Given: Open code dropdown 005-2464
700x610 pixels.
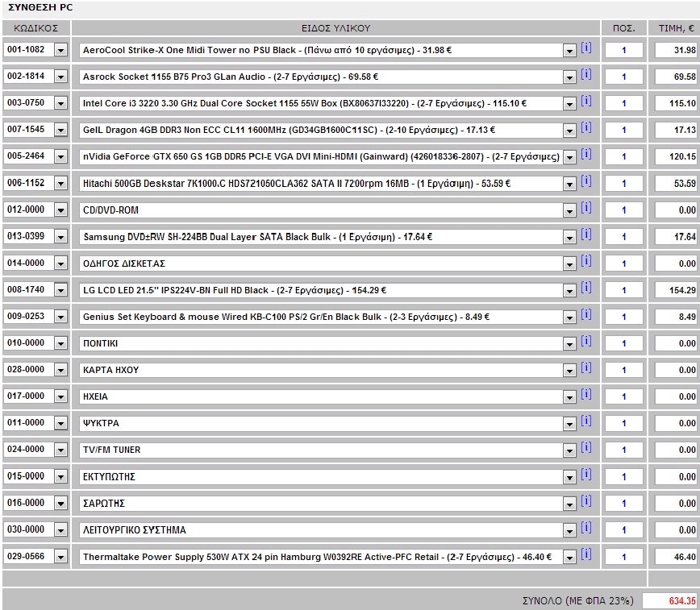Looking at the screenshot, I should click(x=60, y=156).
